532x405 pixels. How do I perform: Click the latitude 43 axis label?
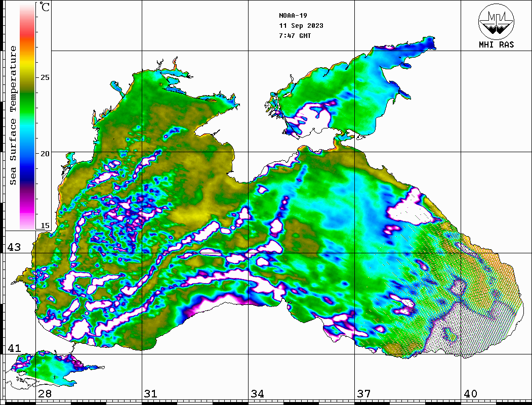coord(14,247)
